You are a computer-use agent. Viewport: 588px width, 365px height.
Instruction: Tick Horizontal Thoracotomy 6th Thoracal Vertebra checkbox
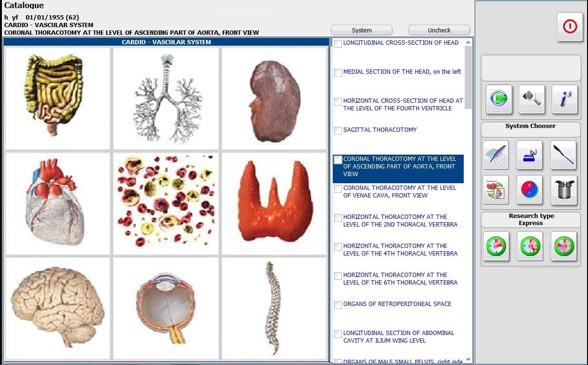(x=338, y=276)
